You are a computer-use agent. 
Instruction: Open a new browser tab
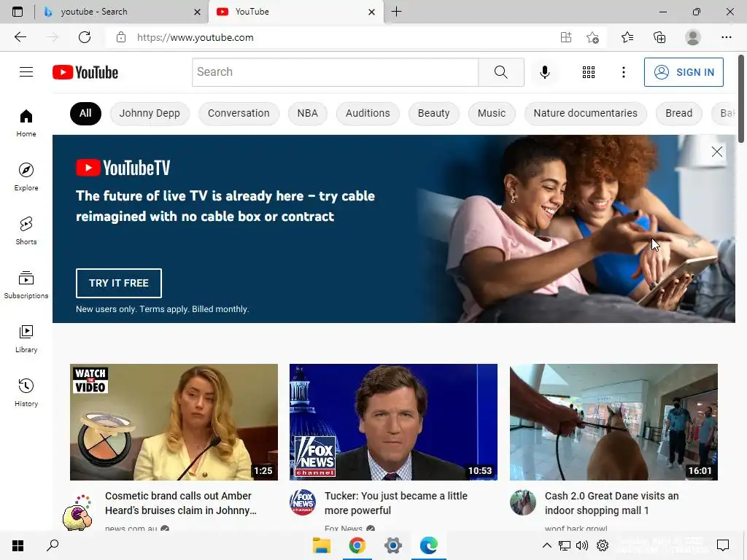pos(396,12)
